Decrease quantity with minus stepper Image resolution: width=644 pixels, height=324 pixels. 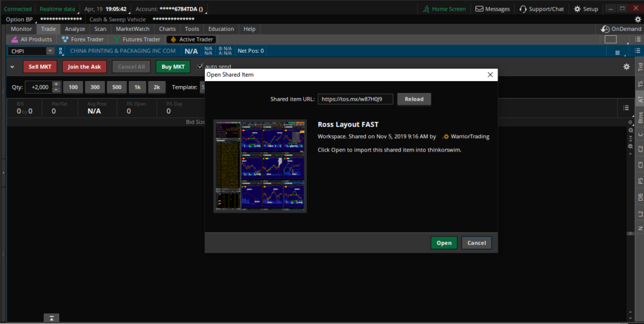(56, 89)
